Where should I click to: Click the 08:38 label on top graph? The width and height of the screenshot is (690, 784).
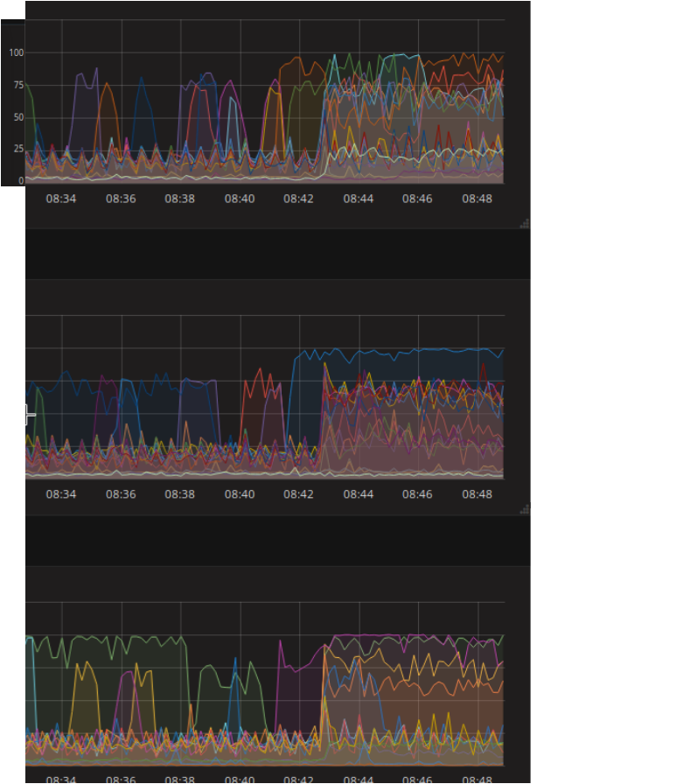180,199
